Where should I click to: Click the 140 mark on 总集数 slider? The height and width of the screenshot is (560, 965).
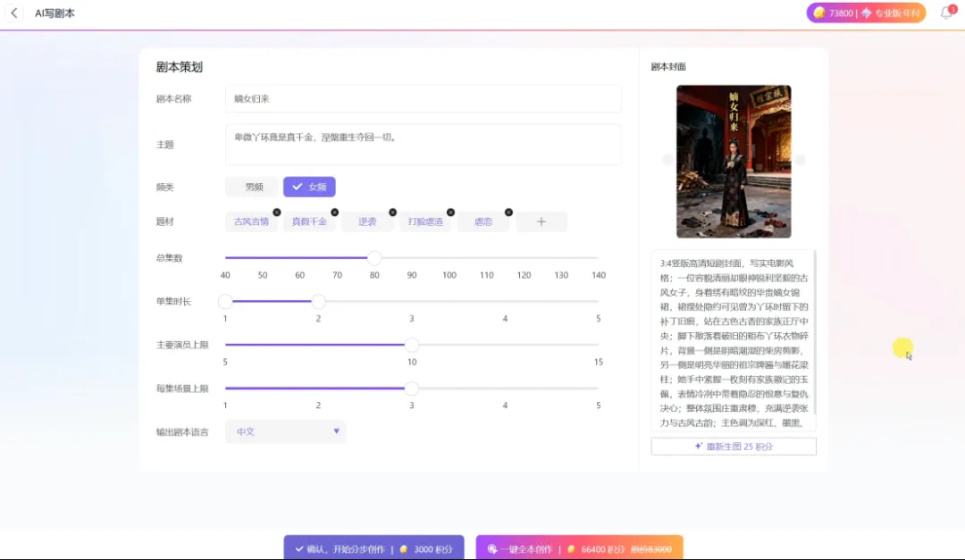(598, 275)
